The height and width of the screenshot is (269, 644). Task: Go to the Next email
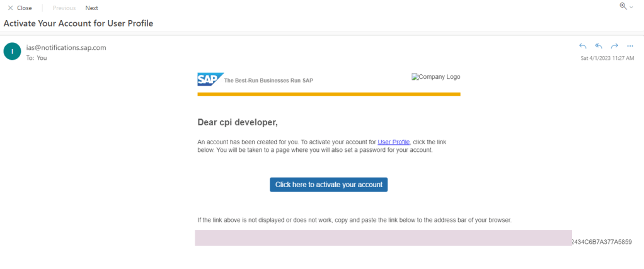pos(91,8)
